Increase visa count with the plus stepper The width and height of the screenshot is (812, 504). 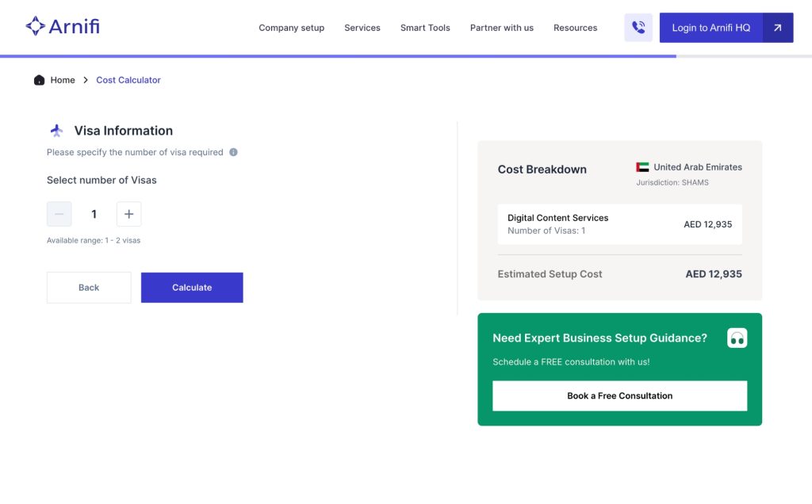(x=129, y=214)
